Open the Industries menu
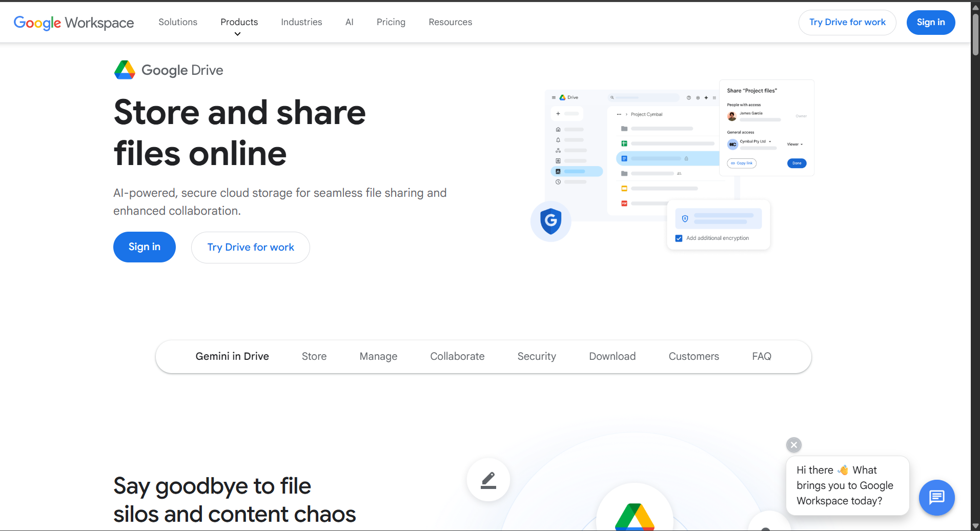Screen dimensions: 980x531 click(301, 22)
